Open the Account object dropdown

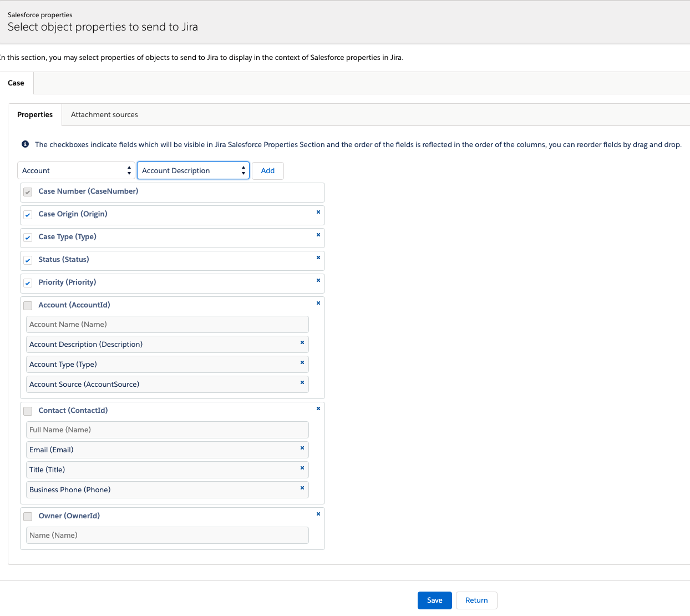(76, 171)
